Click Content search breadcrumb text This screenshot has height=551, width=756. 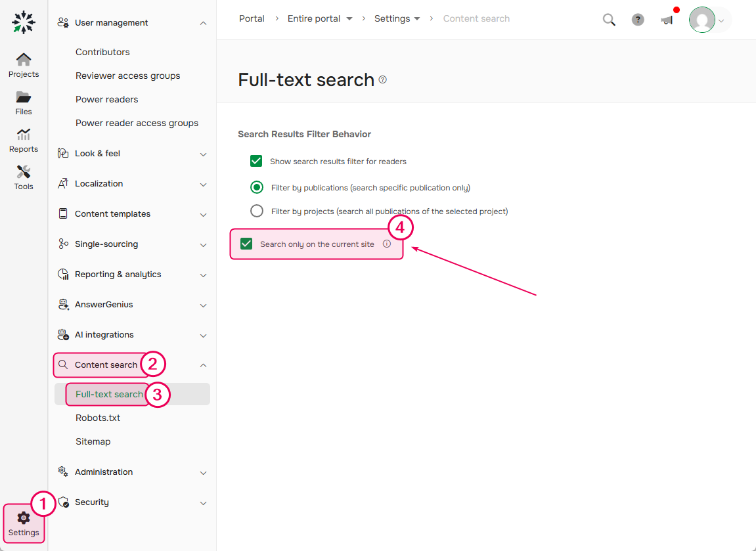point(476,19)
